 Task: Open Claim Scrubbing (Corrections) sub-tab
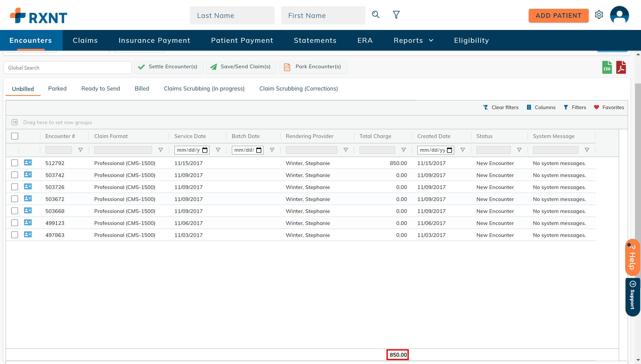[299, 89]
